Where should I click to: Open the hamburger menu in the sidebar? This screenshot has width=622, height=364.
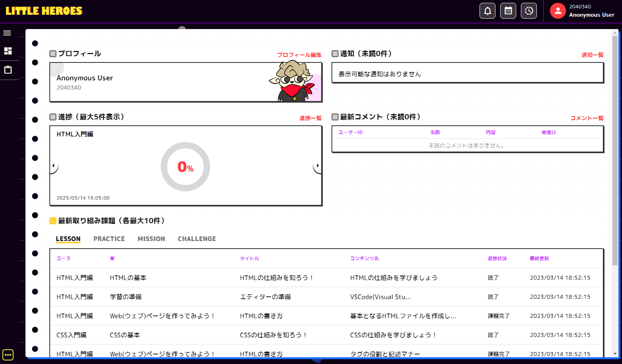7,33
